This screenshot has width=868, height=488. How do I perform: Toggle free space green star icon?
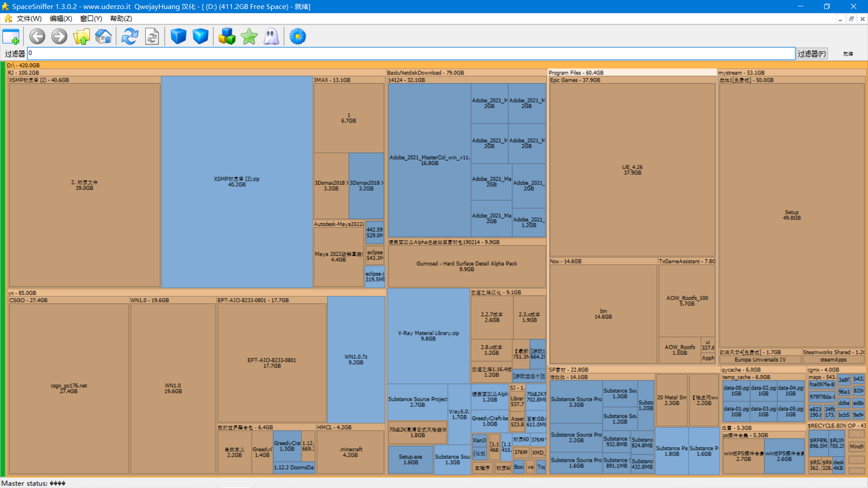(249, 37)
